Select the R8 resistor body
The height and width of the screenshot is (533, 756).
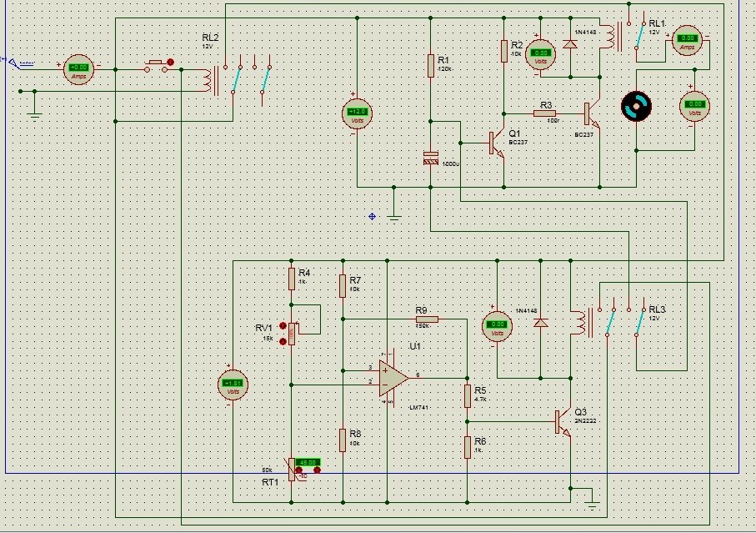343,440
